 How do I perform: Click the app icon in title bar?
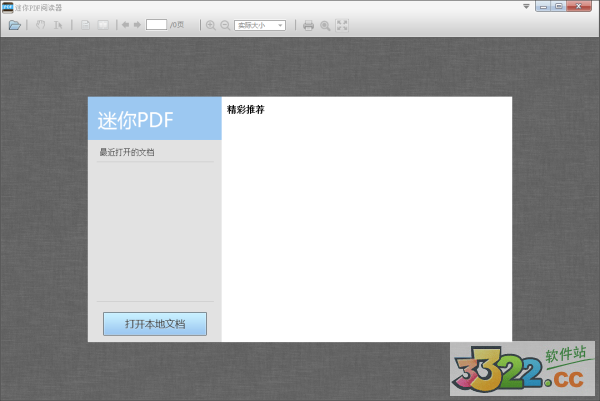[x=8, y=7]
